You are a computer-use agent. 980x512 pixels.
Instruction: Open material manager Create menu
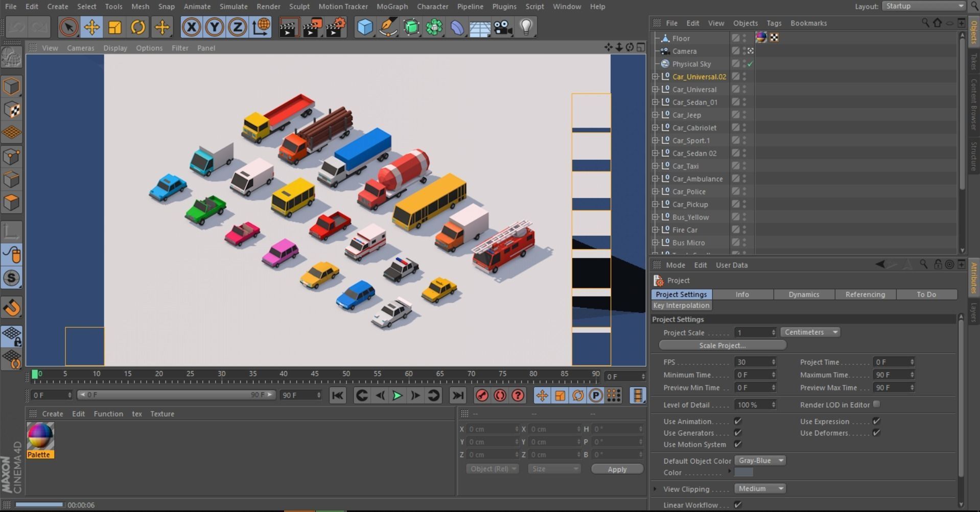click(53, 414)
